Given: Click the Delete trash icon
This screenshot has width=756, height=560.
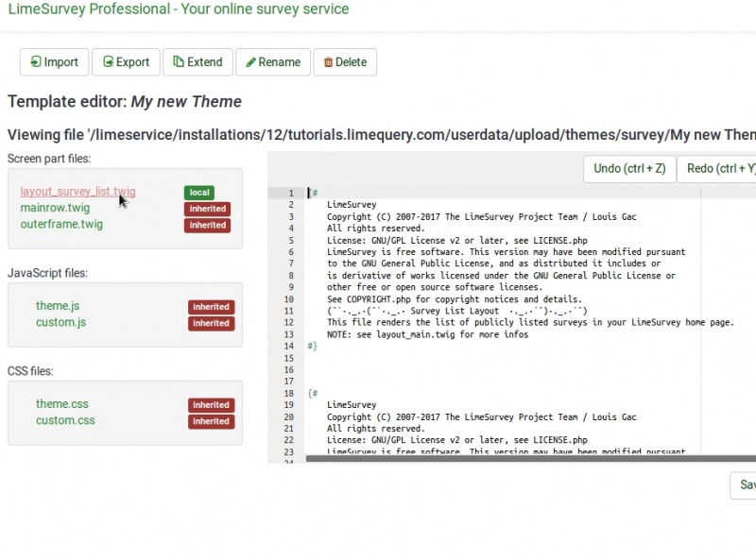Looking at the screenshot, I should click(328, 62).
